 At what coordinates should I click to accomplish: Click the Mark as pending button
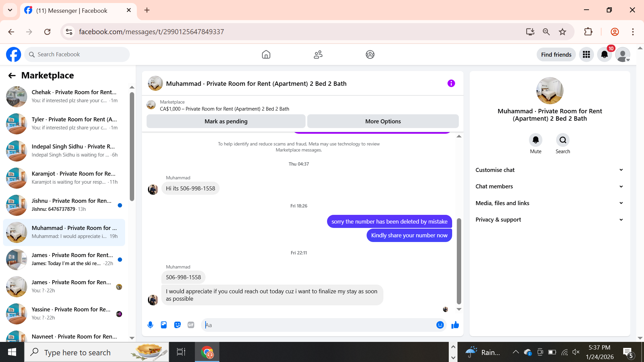pyautogui.click(x=226, y=121)
